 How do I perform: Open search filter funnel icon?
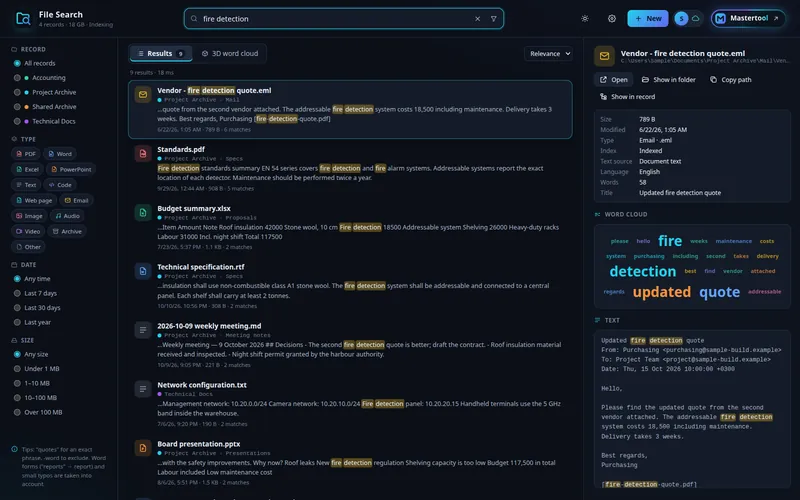pos(493,19)
